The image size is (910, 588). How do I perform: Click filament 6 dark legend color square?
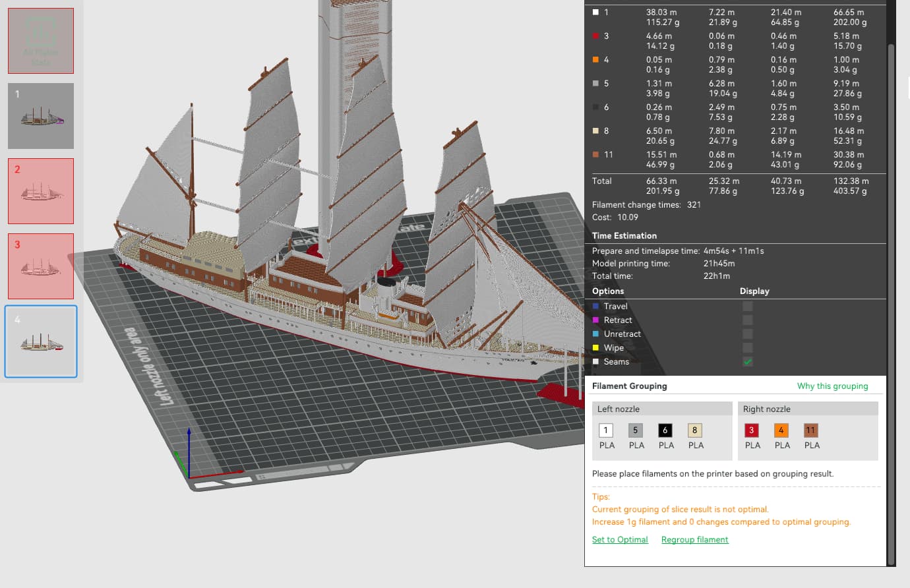tap(595, 107)
